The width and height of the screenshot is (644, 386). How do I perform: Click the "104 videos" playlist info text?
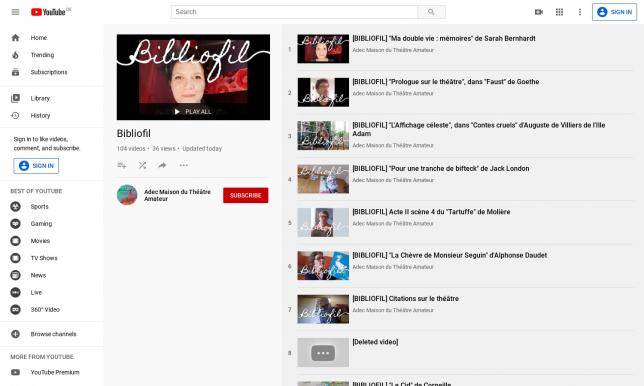click(131, 149)
